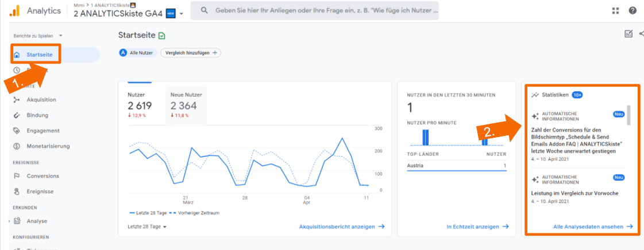Click the sparkle icon beside Leistung insight
The height and width of the screenshot is (250, 644).
[x=535, y=179]
